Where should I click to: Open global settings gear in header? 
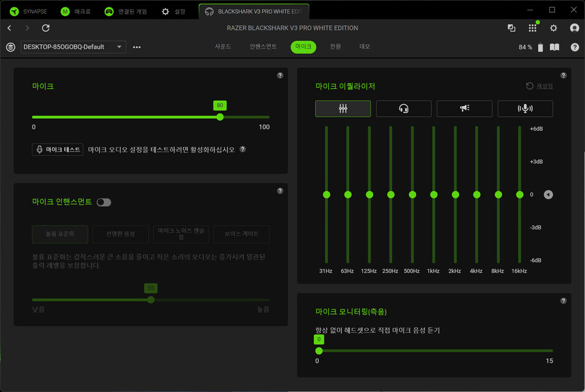point(553,28)
